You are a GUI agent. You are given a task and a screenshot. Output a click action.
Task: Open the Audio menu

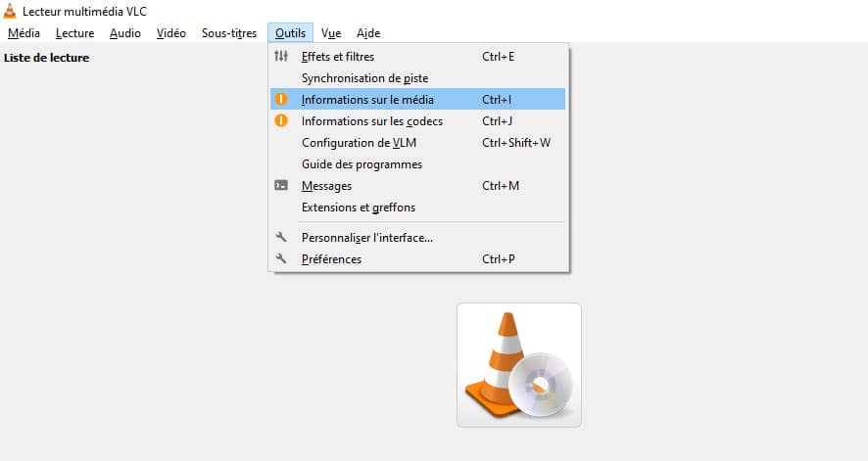[x=125, y=33]
